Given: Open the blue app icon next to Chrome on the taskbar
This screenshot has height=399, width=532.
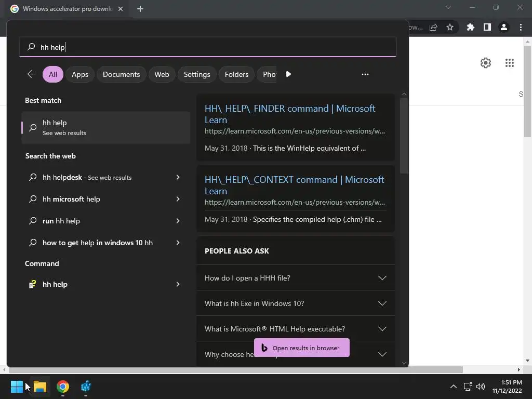Looking at the screenshot, I should pyautogui.click(x=86, y=387).
